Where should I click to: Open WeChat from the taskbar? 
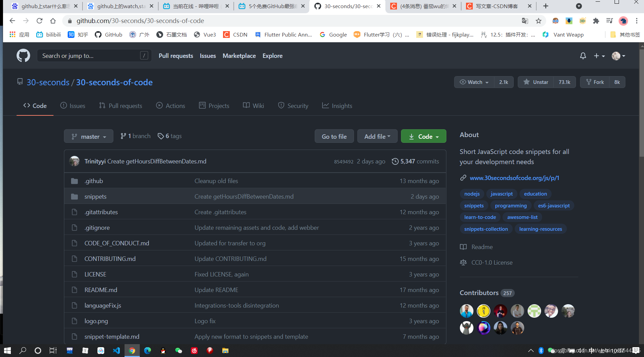pyautogui.click(x=179, y=351)
